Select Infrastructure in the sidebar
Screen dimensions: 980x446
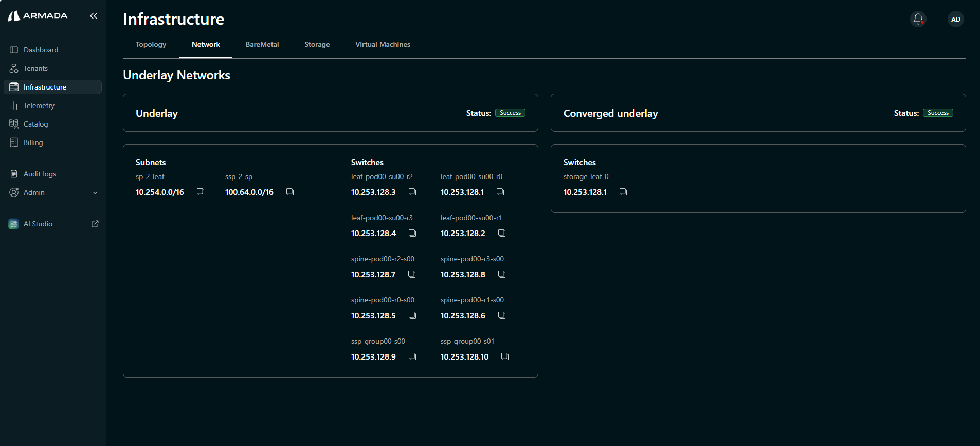tap(52, 87)
